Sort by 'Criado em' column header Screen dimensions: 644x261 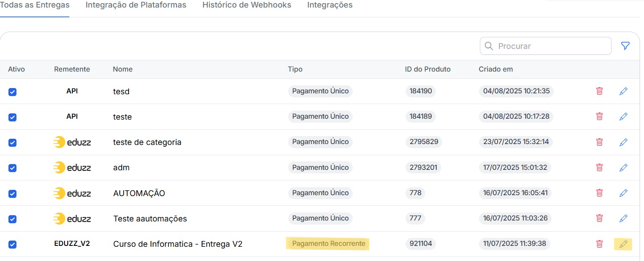click(495, 69)
